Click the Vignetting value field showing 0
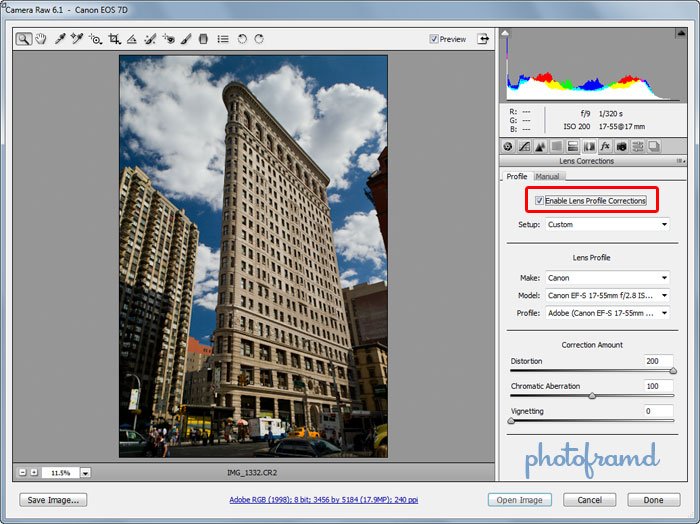This screenshot has width=700, height=524. click(658, 411)
